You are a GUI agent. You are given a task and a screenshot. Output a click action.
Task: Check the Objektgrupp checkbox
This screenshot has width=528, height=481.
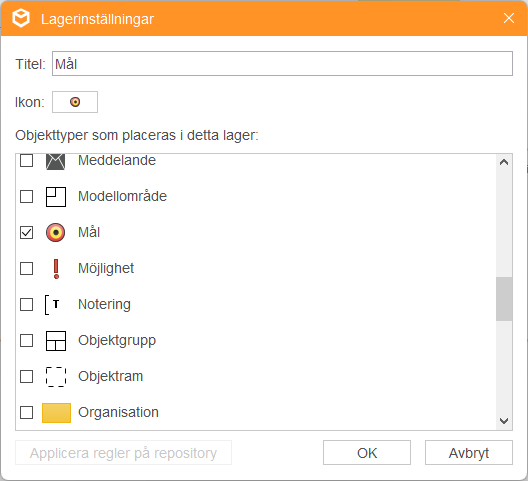pyautogui.click(x=26, y=341)
